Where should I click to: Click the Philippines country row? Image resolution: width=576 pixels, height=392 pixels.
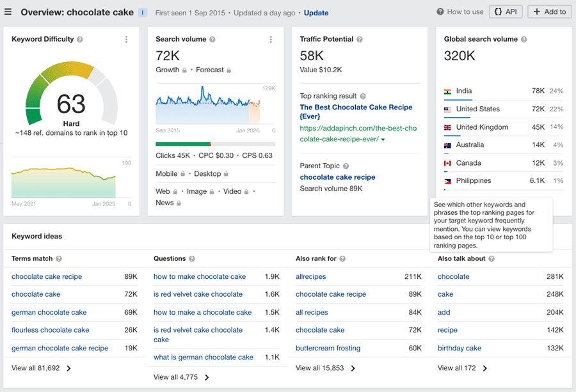coord(503,181)
